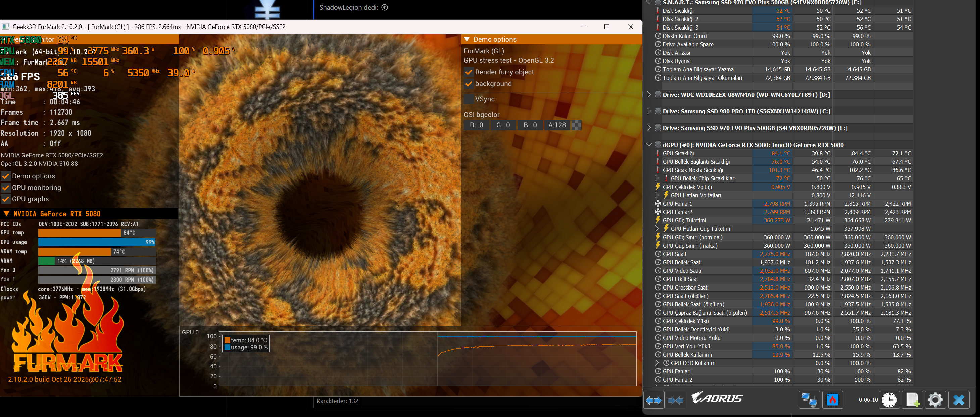Adjust the OSI bgcolor R: 0 value slider
The image size is (980, 417).
tap(477, 125)
